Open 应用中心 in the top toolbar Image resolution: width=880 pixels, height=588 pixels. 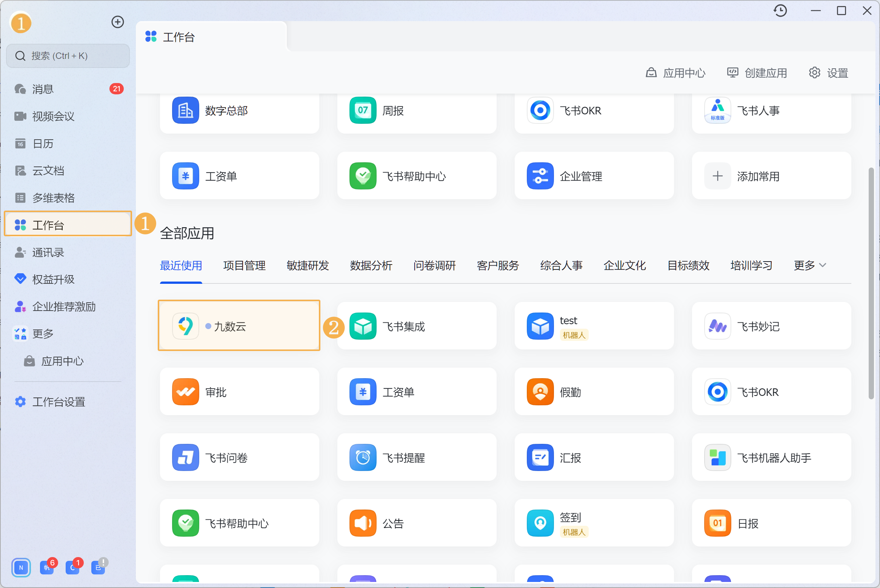point(675,72)
